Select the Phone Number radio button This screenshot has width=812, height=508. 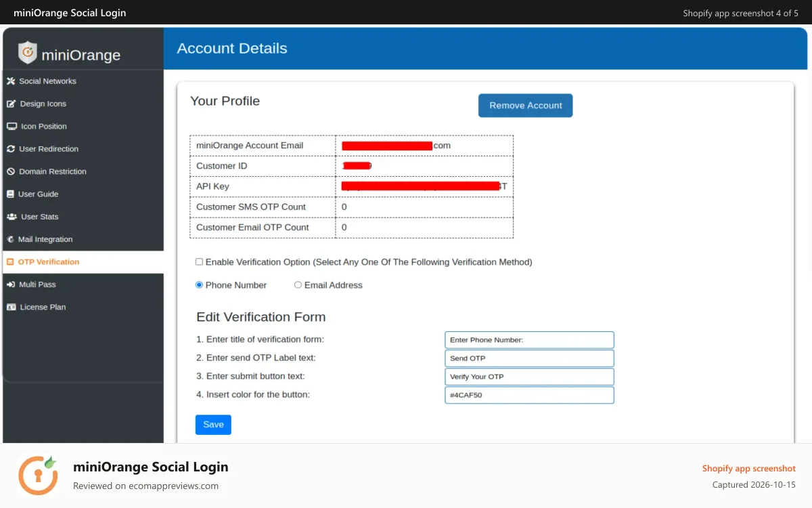(199, 285)
